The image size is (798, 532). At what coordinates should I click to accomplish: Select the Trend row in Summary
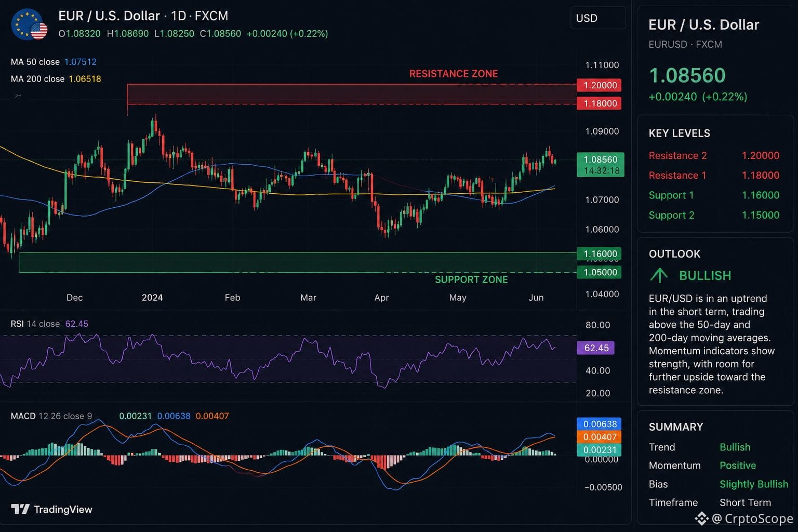tap(700, 447)
